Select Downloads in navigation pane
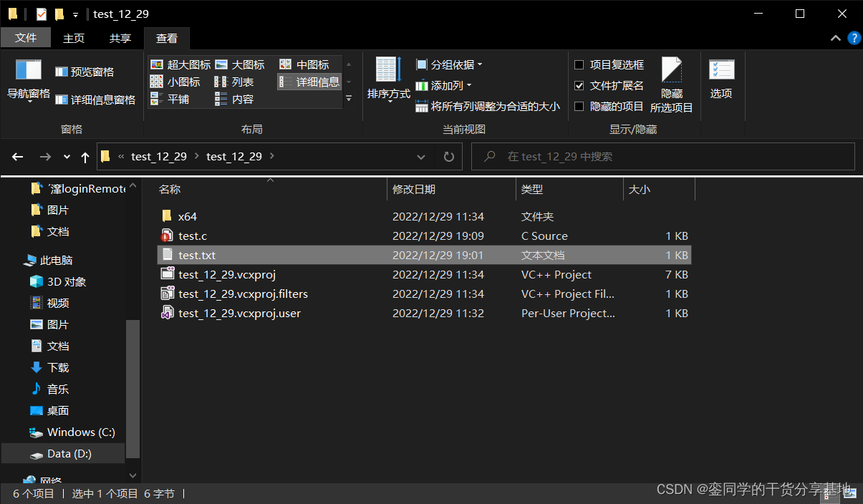The width and height of the screenshot is (863, 504). click(x=49, y=367)
